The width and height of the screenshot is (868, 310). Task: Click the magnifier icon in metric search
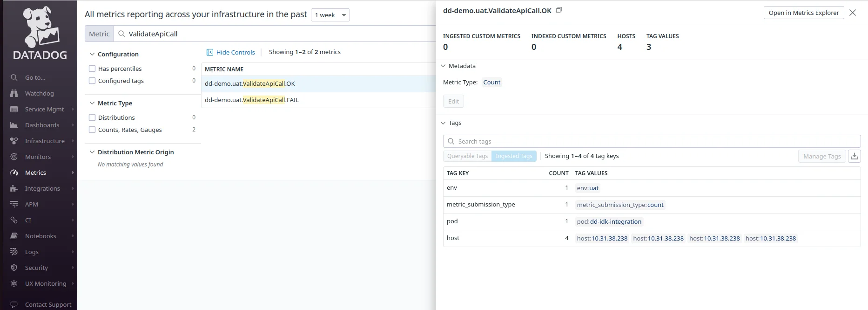121,34
